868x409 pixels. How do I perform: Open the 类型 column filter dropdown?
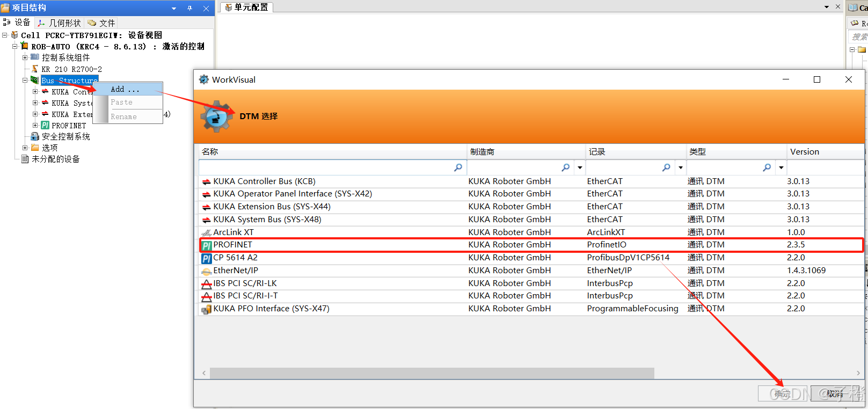click(x=781, y=167)
